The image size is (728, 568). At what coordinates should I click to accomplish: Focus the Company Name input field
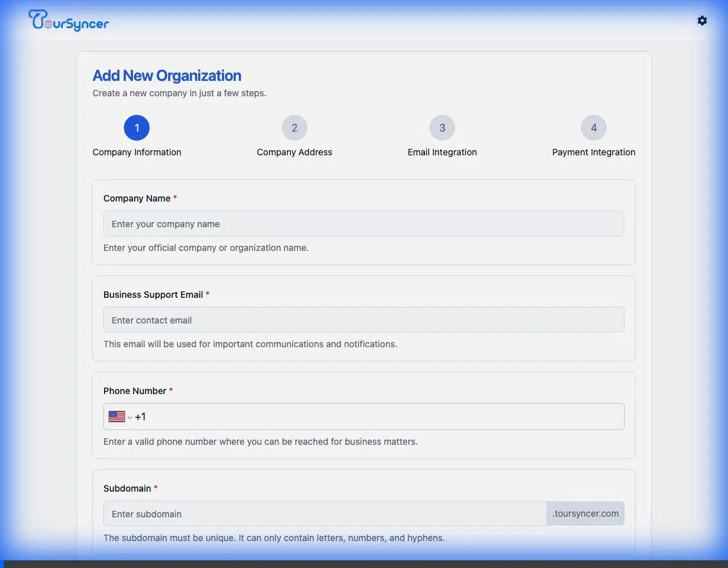(363, 223)
